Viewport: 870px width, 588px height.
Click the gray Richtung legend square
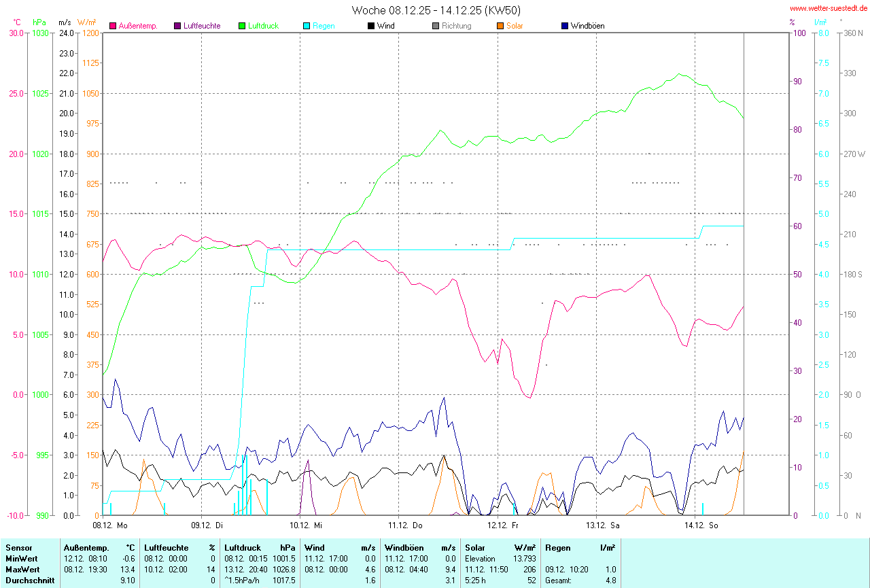tap(436, 26)
